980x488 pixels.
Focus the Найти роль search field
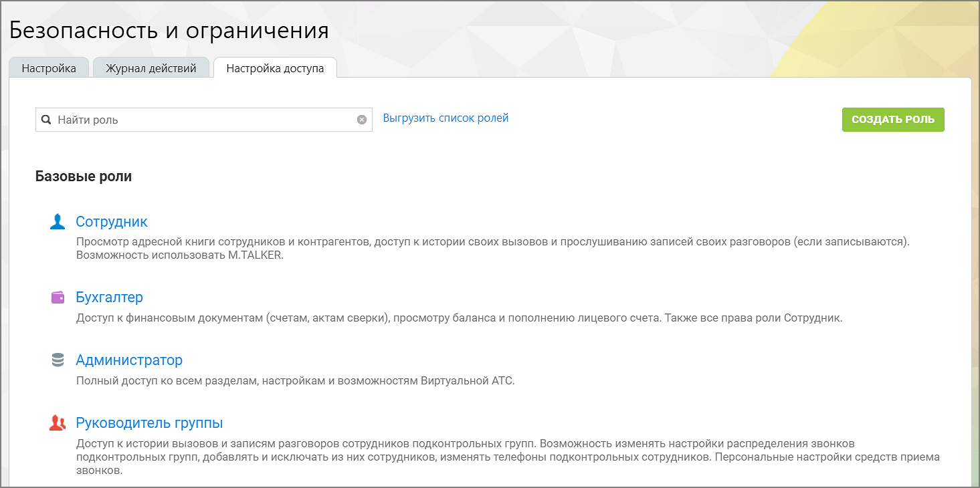point(204,120)
